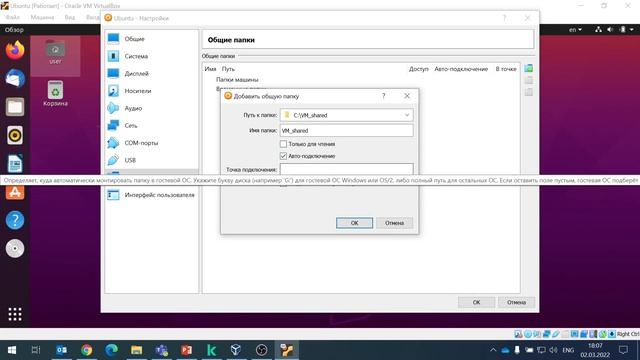Click the audio indicator in VirtualBox status bar

click(x=537, y=334)
